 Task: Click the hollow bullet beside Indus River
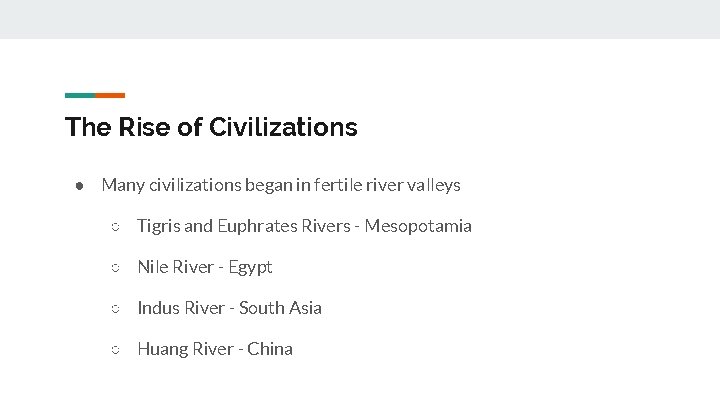[x=115, y=309]
